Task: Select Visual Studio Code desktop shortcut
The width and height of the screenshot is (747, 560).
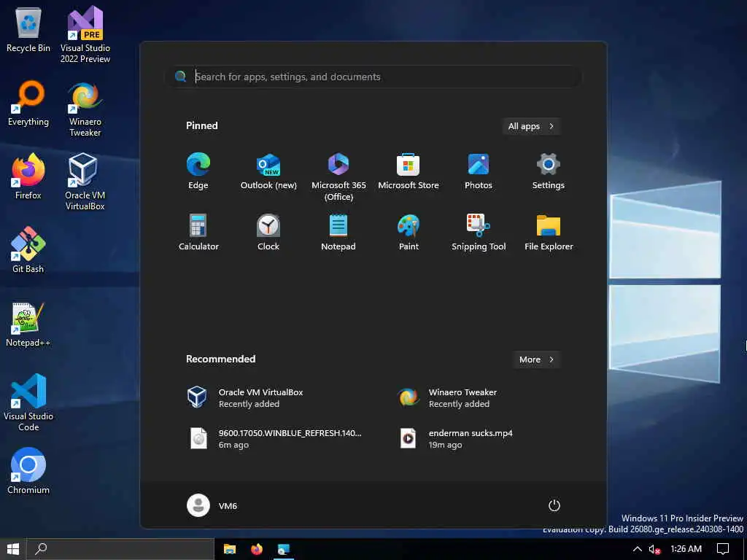Action: [28, 402]
